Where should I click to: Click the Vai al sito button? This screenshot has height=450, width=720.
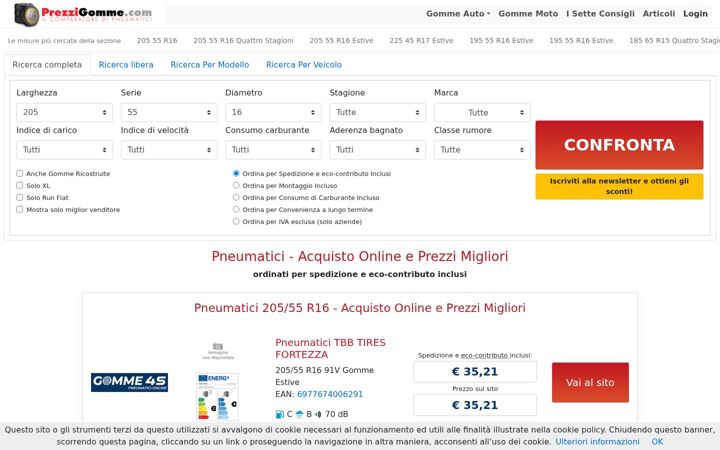point(590,382)
